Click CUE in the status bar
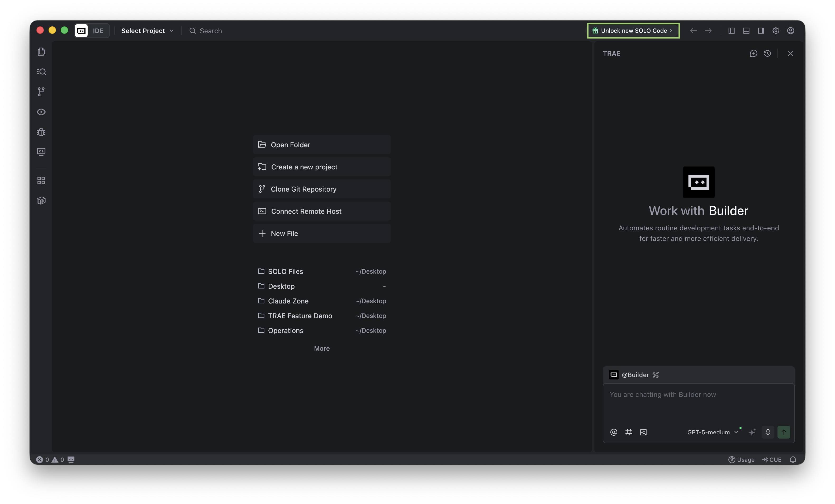 click(x=772, y=460)
